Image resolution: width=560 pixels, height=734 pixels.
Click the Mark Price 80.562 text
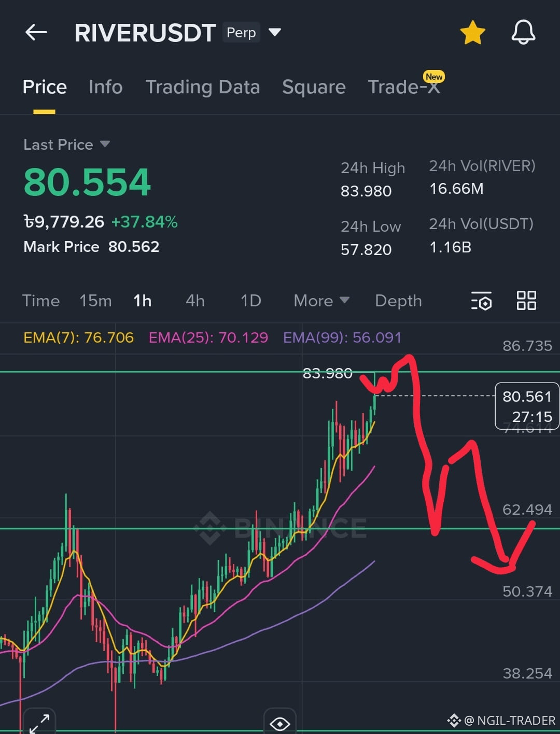[91, 247]
